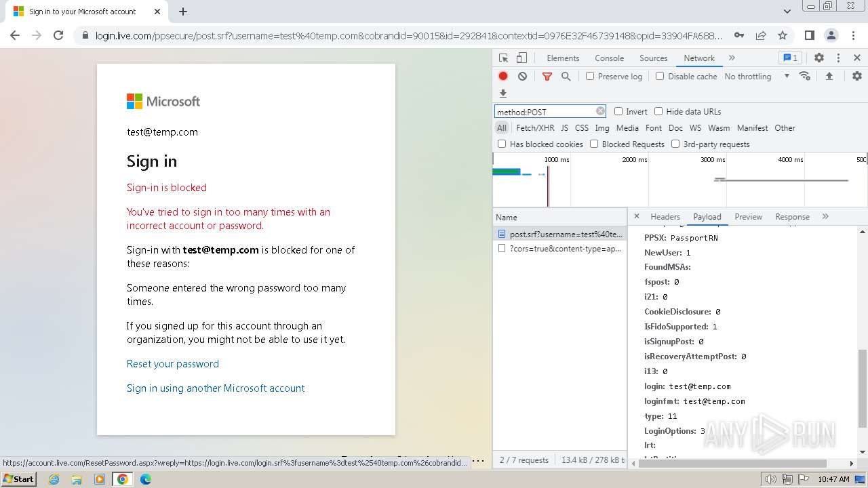Viewport: 868px width, 488px height.
Task: Open Internet Explorer from taskbar
Action: 54,479
